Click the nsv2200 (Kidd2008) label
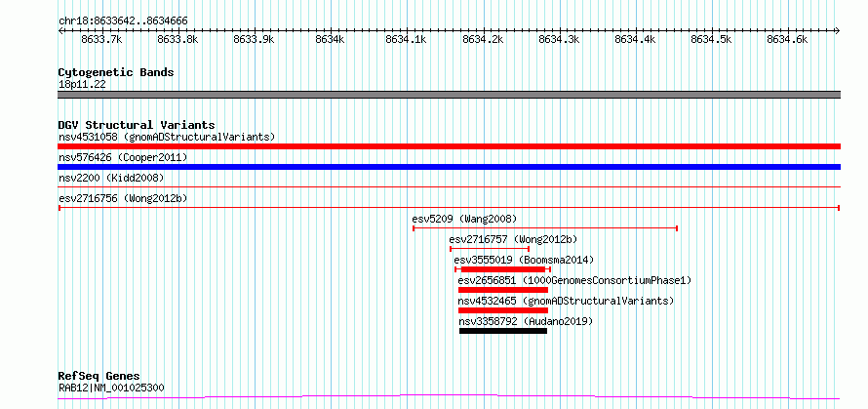This screenshot has width=868, height=409. pyautogui.click(x=111, y=178)
